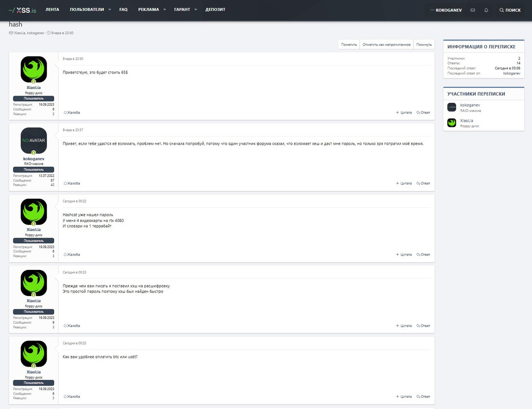This screenshot has height=409, width=532.
Task: Reply to the Сегодня в 00:22 message (Ответ)
Action: (424, 255)
